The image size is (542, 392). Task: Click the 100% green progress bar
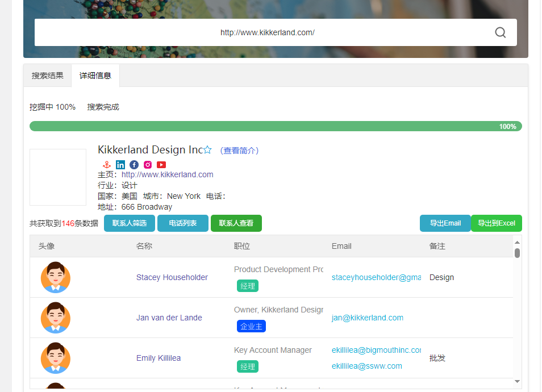276,126
